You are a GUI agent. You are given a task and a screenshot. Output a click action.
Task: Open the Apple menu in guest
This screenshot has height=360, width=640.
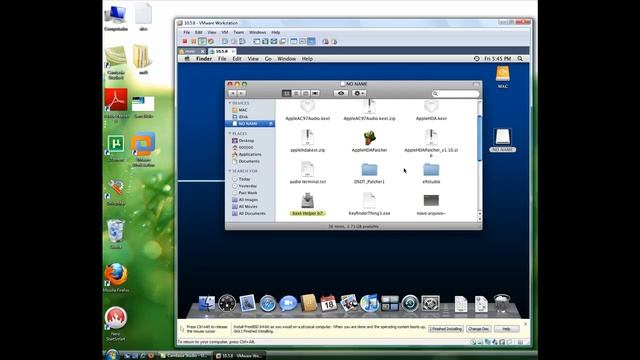[x=187, y=59]
